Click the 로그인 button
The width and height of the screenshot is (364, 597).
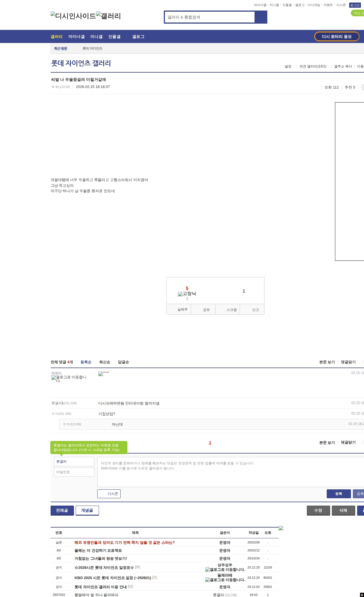coord(355,5)
